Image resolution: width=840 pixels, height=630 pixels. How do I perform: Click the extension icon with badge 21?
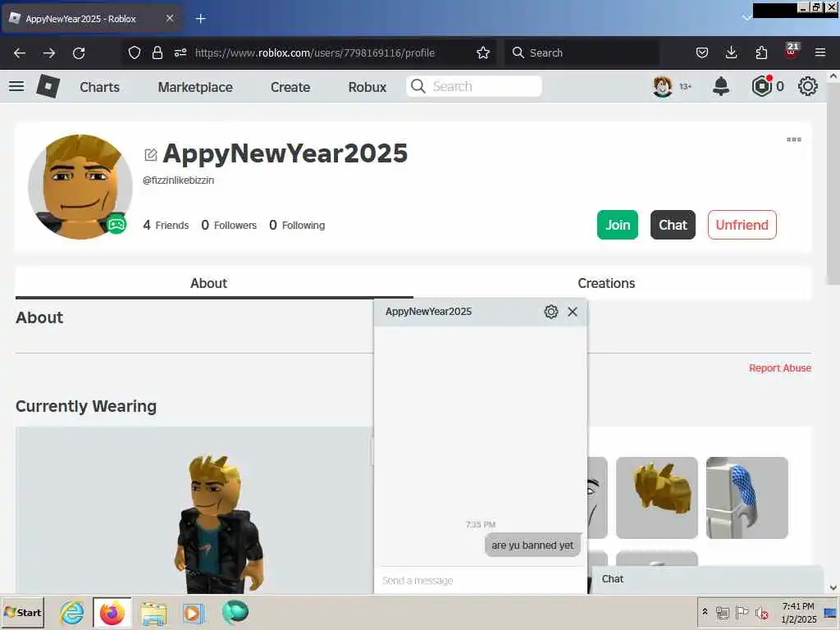click(x=792, y=51)
